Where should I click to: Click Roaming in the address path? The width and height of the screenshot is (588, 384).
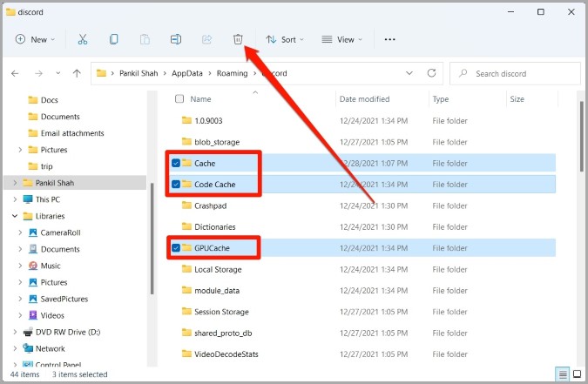pyautogui.click(x=232, y=73)
